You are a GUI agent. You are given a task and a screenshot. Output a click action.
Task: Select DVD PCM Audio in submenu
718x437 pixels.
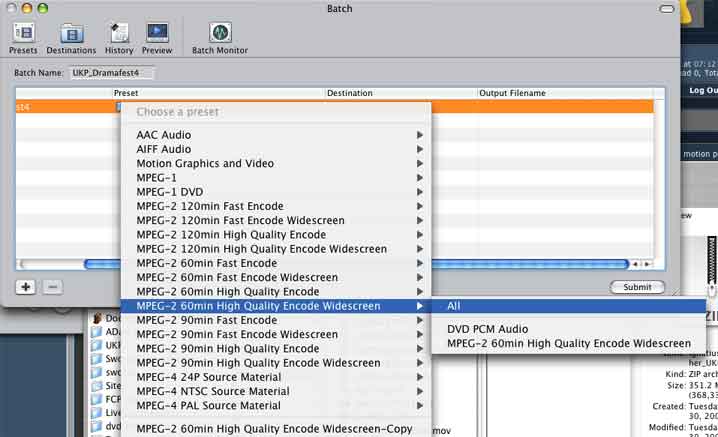568,329
